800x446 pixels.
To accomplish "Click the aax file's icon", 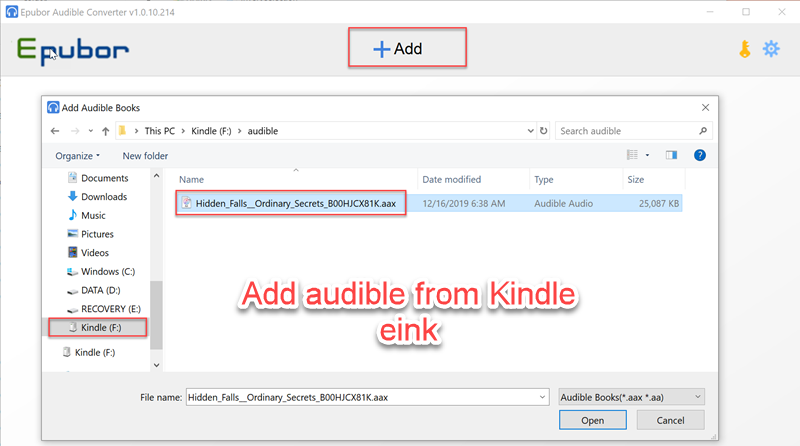I will click(187, 203).
